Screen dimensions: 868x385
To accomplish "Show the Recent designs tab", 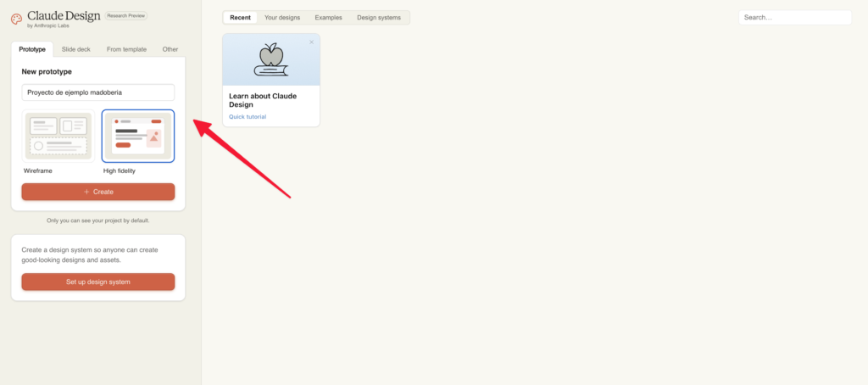I will point(240,17).
